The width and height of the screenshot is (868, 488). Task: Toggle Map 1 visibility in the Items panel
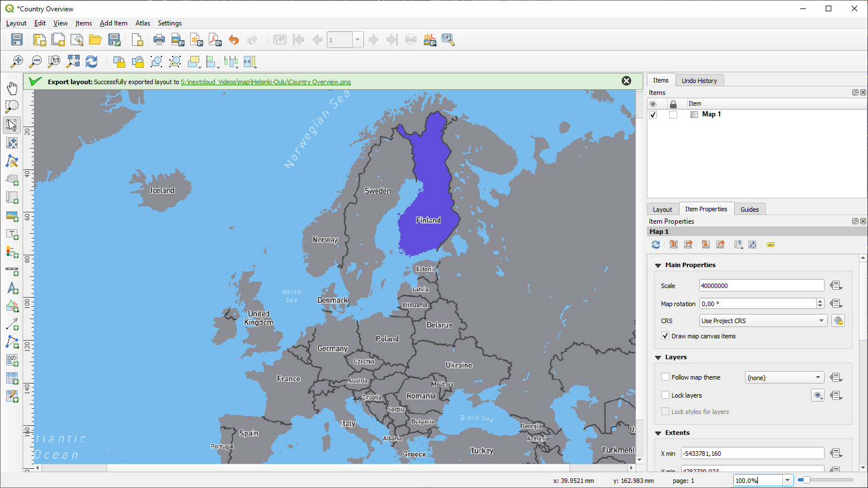(x=653, y=114)
